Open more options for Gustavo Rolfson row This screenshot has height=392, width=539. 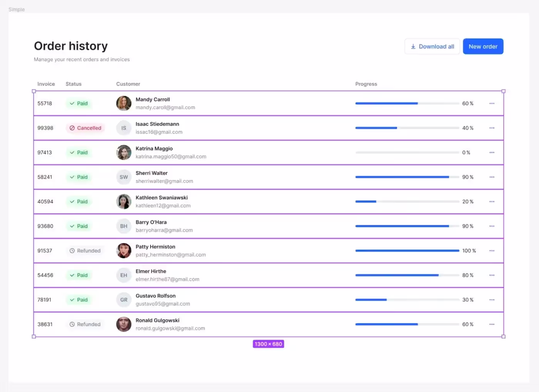[492, 300]
